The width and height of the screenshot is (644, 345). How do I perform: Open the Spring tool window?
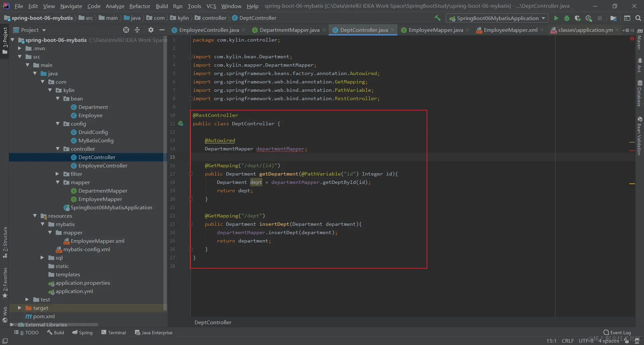coord(83,333)
